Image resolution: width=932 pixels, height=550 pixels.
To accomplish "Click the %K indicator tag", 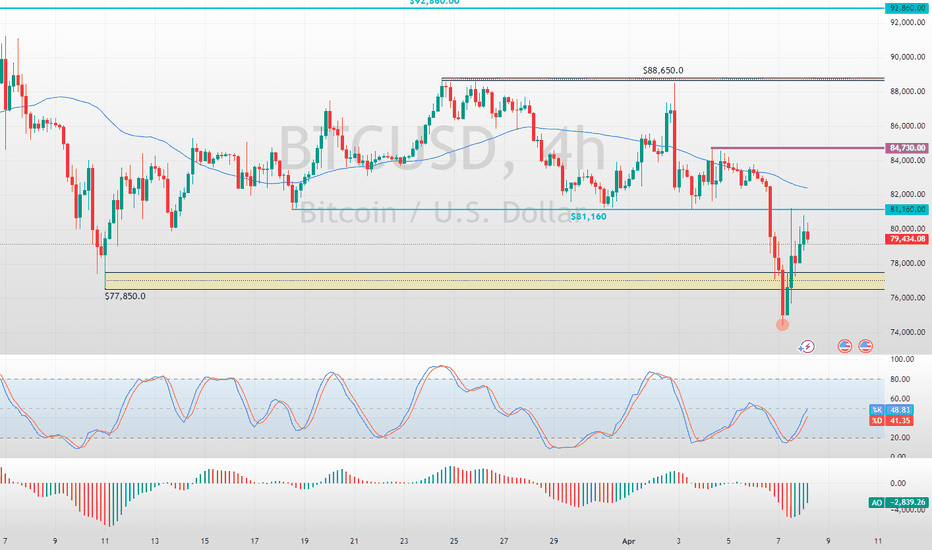I will [x=877, y=410].
